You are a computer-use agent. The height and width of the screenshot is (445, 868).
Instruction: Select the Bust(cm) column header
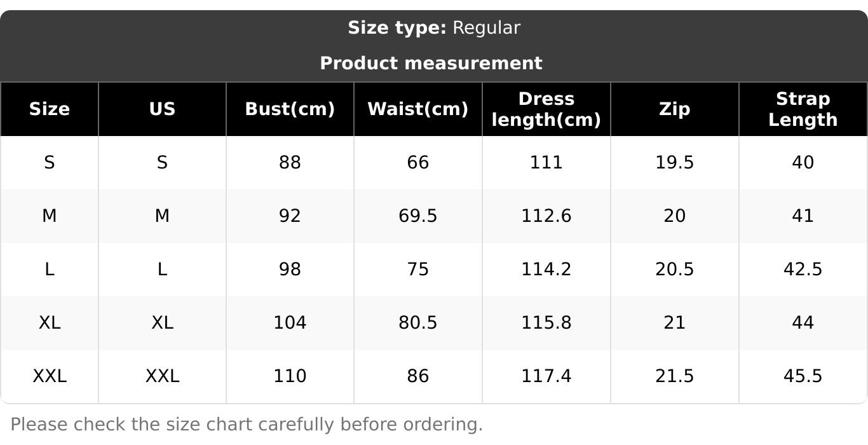tap(290, 109)
